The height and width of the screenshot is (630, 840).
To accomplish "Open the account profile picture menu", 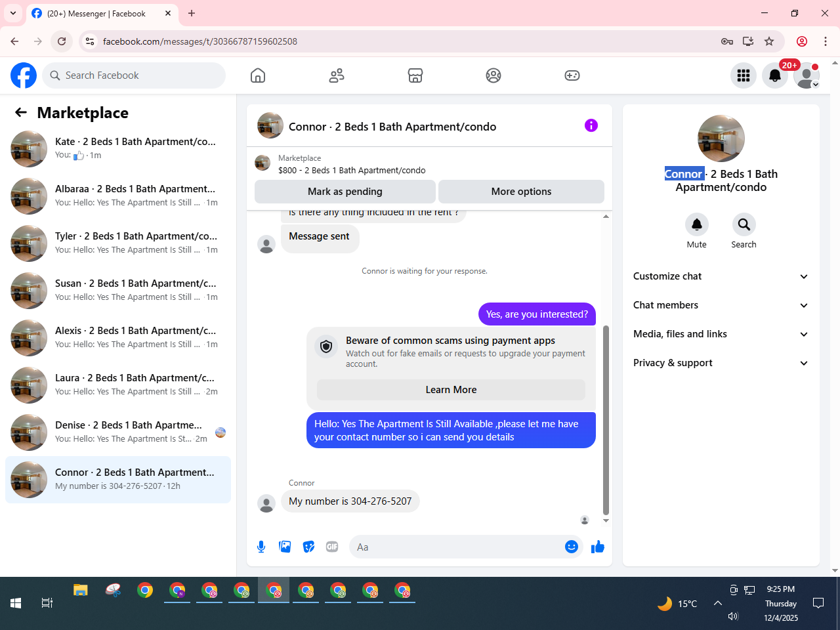I will pyautogui.click(x=807, y=75).
